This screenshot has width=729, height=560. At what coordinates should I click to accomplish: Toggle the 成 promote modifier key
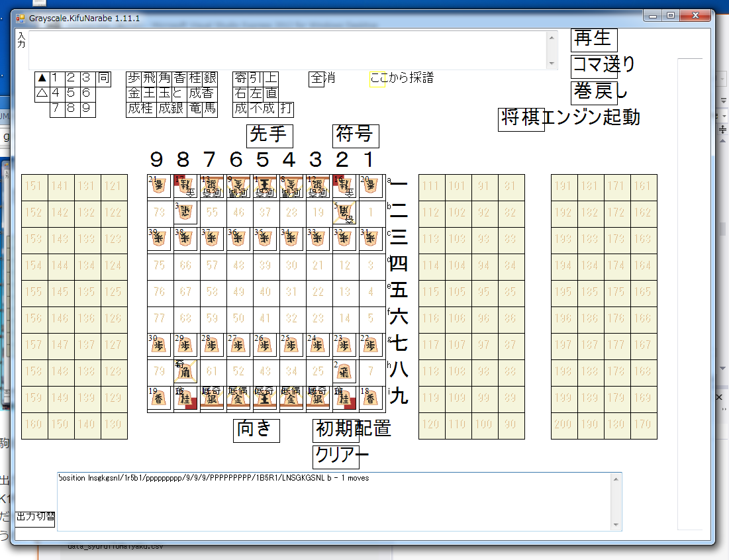(240, 109)
